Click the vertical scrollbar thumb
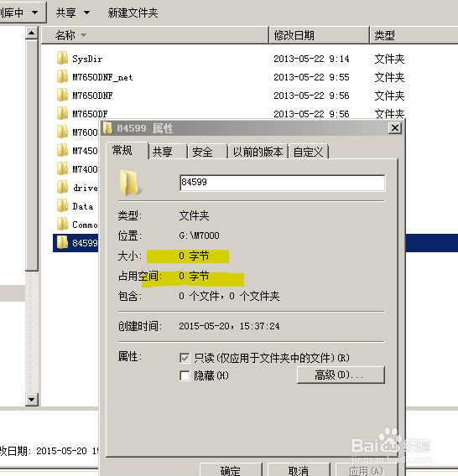Image resolution: width=458 pixels, height=476 pixels. (x=32, y=155)
